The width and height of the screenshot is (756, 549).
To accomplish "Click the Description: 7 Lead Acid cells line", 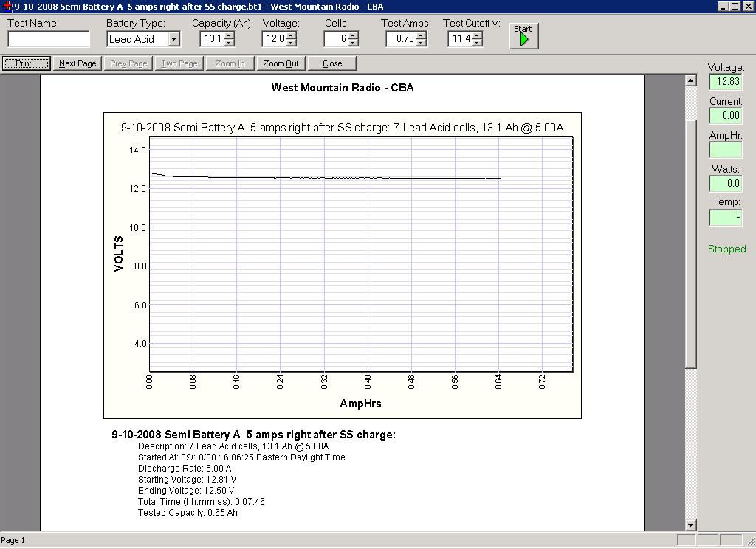I will (233, 446).
